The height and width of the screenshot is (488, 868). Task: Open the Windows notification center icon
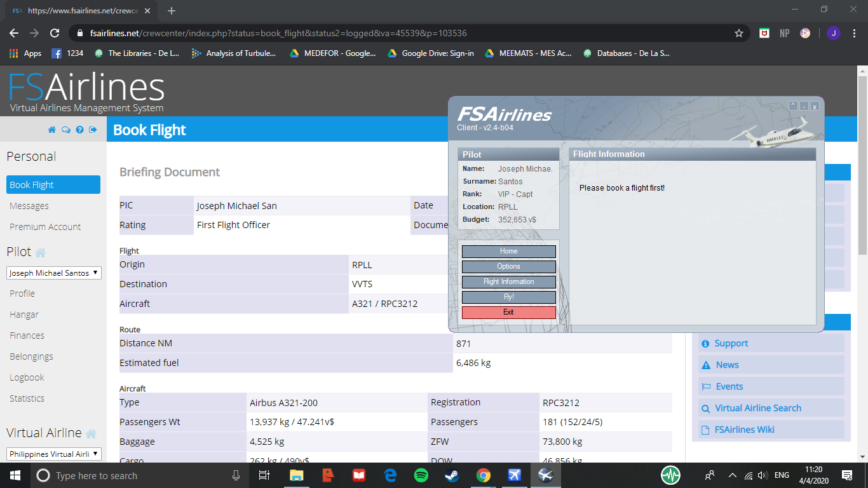846,475
